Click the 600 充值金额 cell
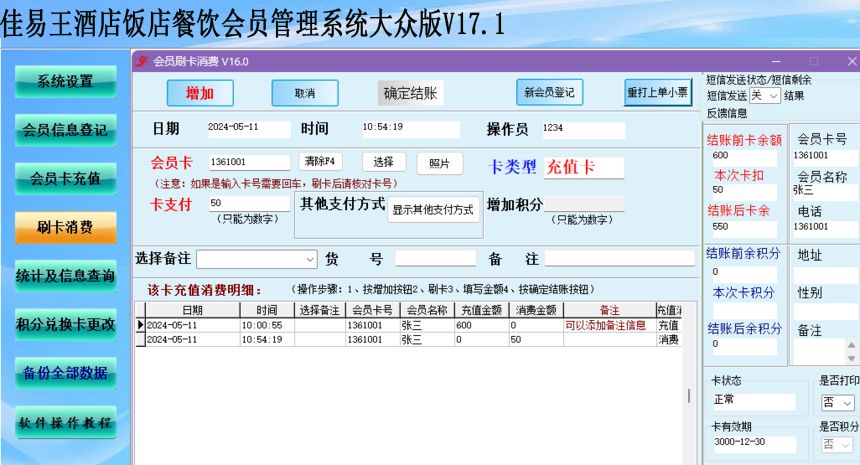Viewport: 860px width, 465px height. point(482,325)
